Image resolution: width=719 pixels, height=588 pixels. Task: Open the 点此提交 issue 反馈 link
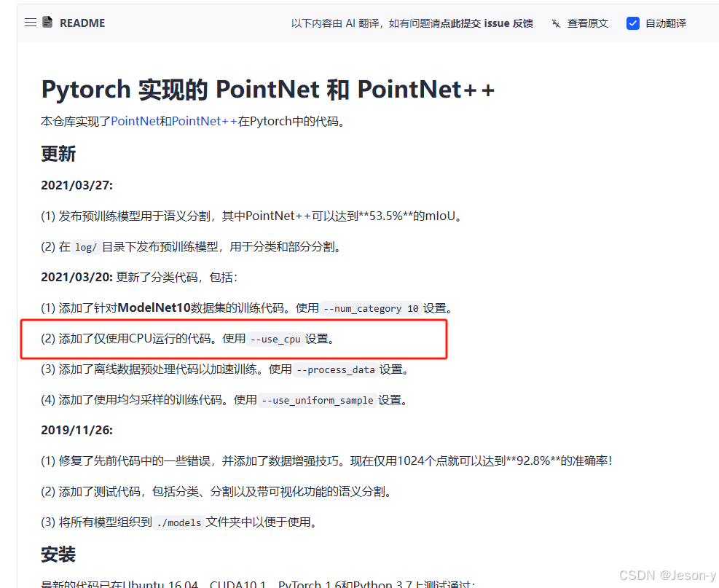(487, 23)
